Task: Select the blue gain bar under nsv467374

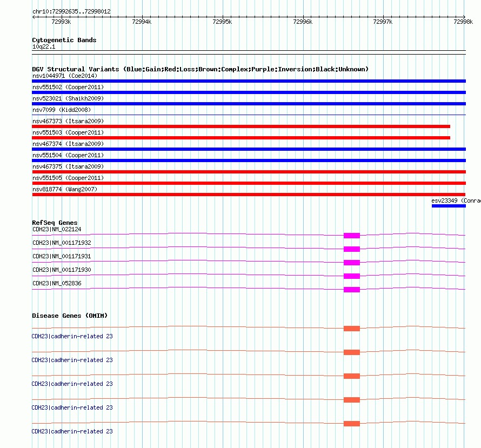Action: pyautogui.click(x=249, y=149)
